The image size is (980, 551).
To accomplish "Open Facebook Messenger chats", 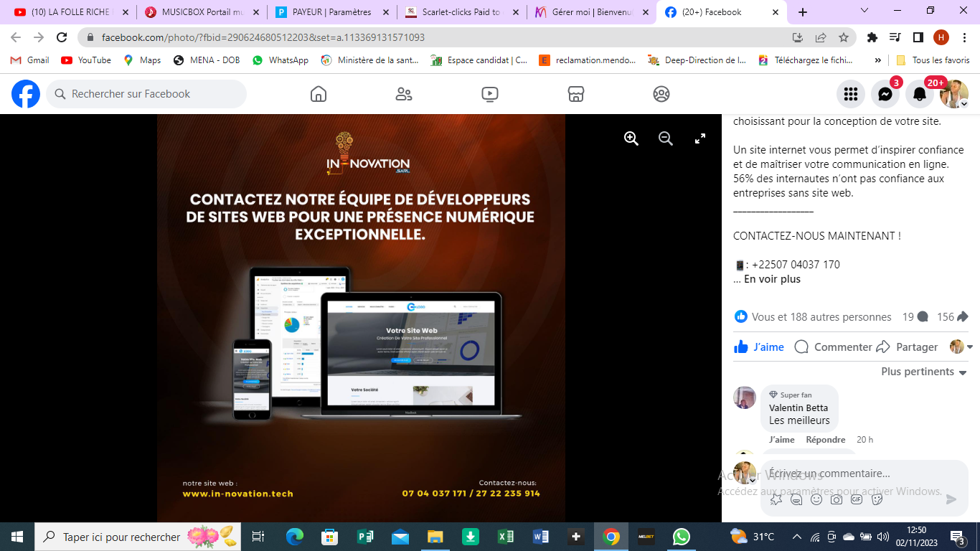I will [x=885, y=94].
